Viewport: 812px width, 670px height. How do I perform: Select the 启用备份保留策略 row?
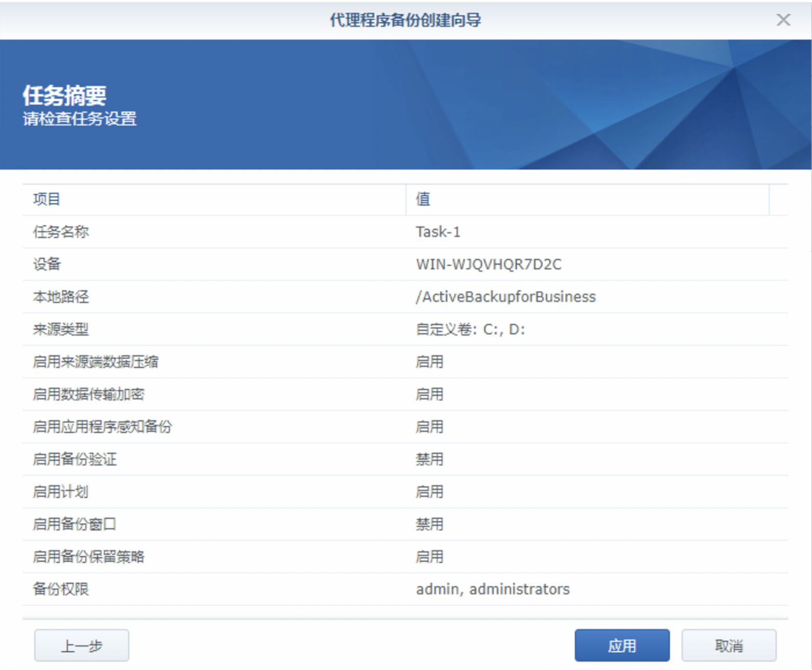pyautogui.click(x=208, y=557)
